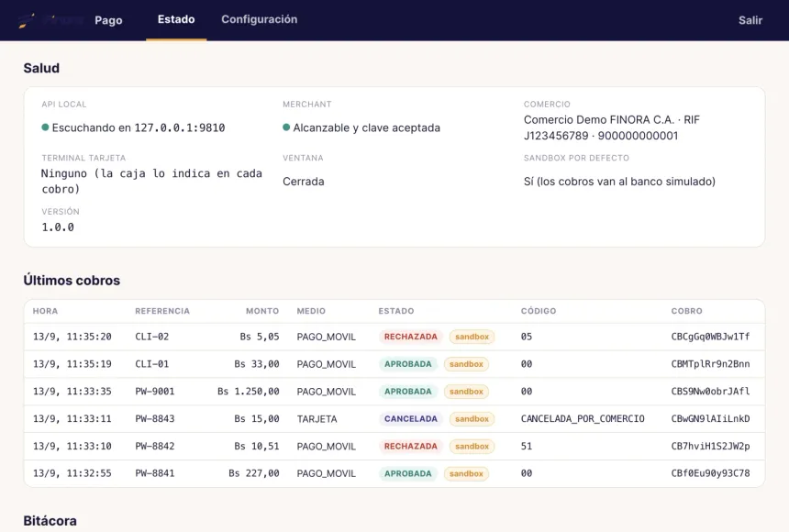Click the Finora logo in the header
Screen dimensions: 789x532
[x=50, y=20]
